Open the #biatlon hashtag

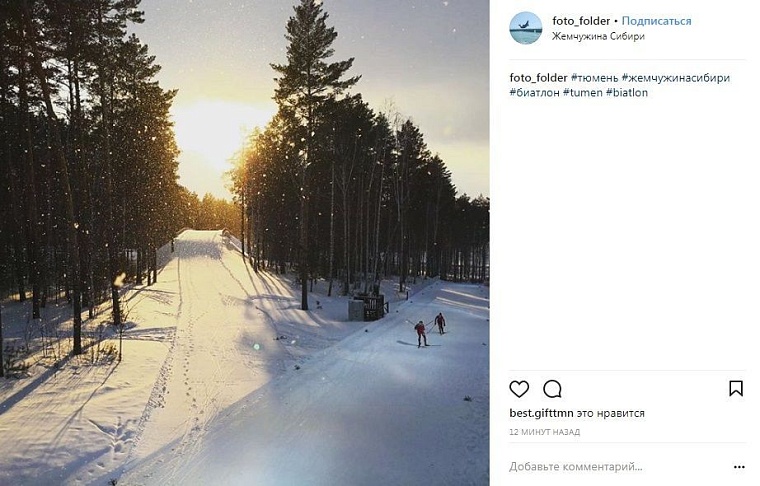627,93
